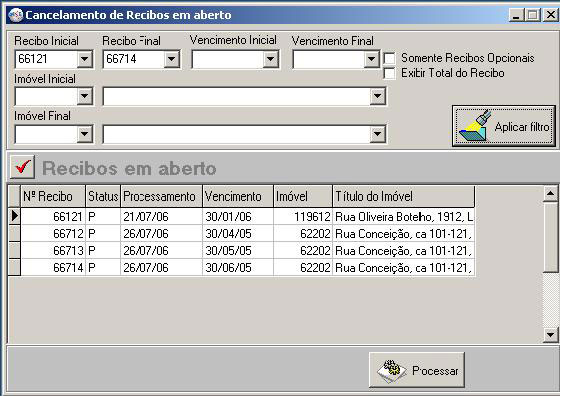Click the Vencimento column header

238,196
